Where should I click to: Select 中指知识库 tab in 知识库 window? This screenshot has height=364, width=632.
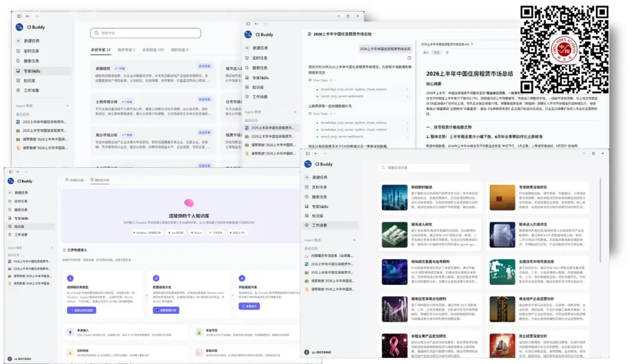click(74, 180)
